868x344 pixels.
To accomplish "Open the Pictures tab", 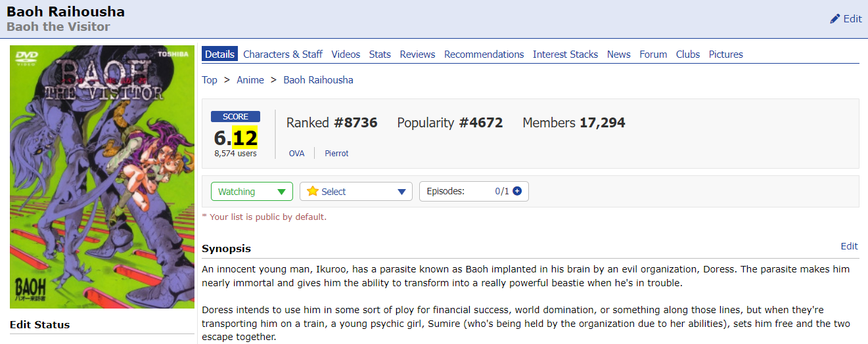I will (x=726, y=54).
